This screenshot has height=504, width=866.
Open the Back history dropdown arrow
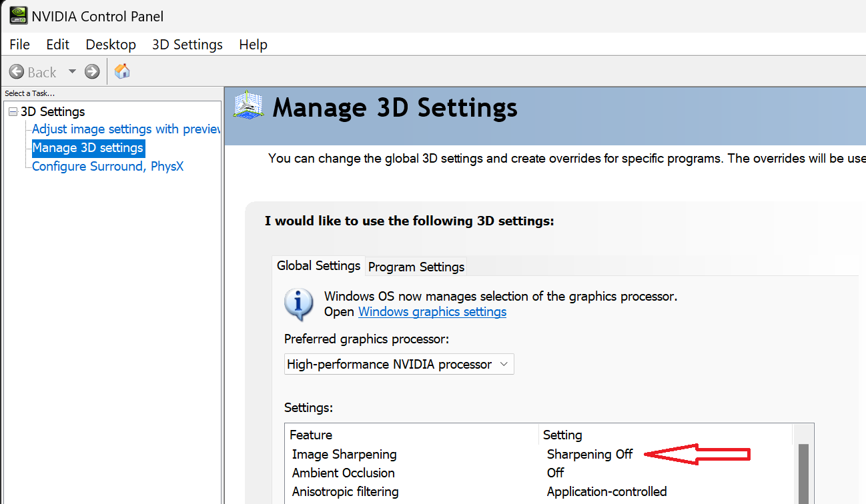click(72, 71)
